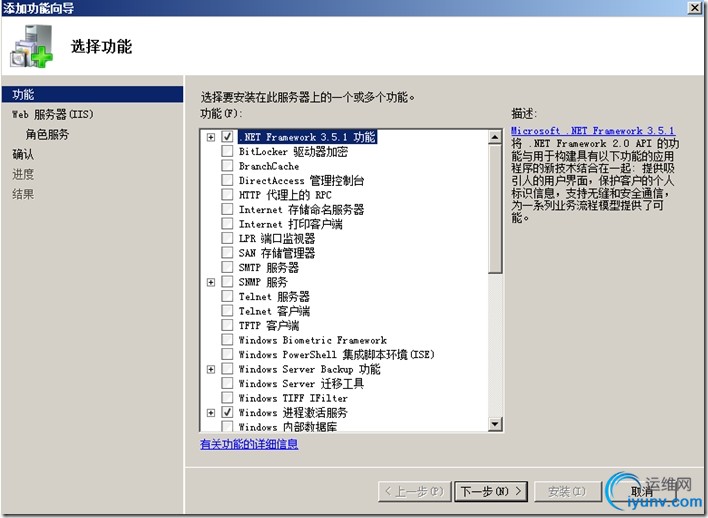This screenshot has height=518, width=708.
Task: Click the 安装(I) button
Action: 567,491
